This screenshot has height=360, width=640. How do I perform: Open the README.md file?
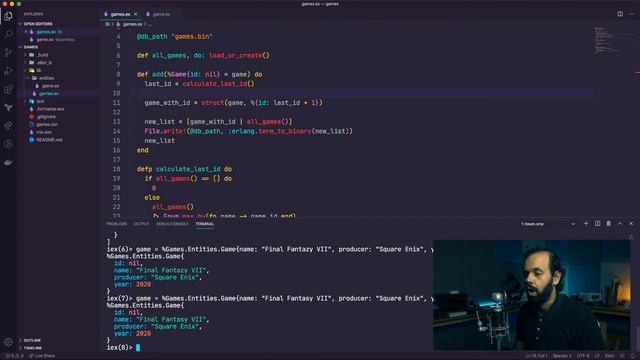49,140
